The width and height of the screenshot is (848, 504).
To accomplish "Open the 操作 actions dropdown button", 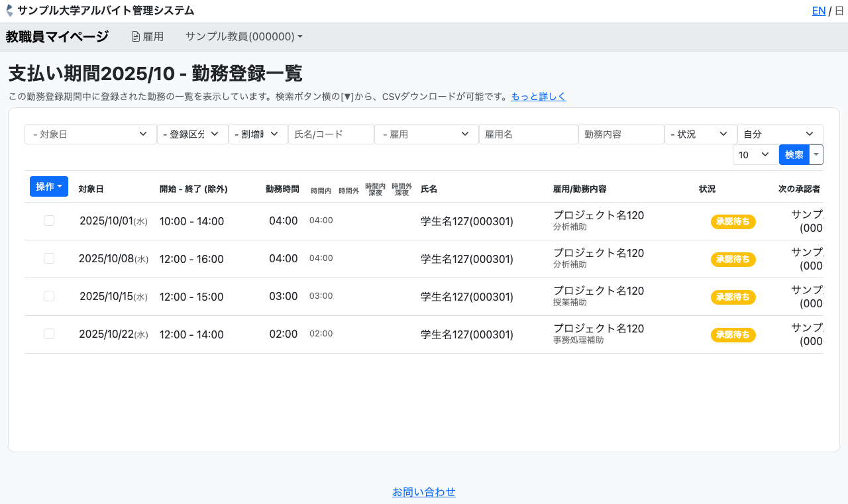I will point(49,187).
